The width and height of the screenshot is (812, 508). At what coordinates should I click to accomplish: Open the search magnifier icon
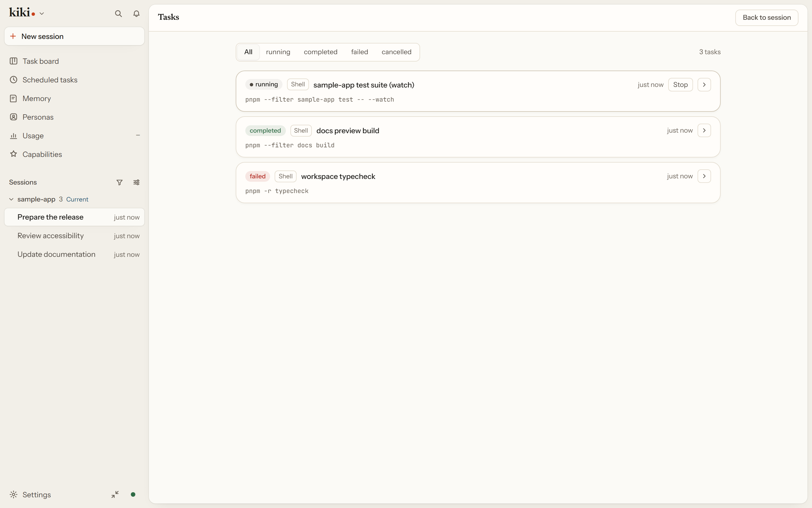pyautogui.click(x=118, y=14)
